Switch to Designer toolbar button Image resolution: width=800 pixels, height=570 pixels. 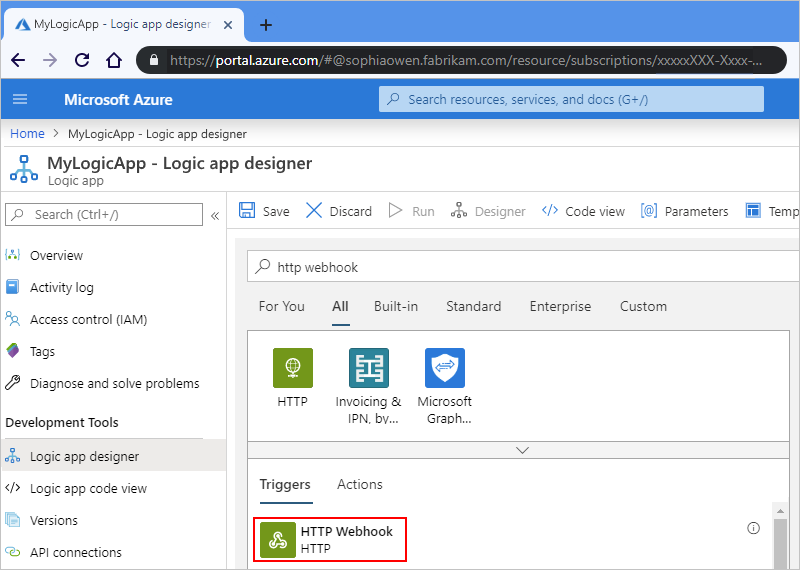(x=488, y=211)
